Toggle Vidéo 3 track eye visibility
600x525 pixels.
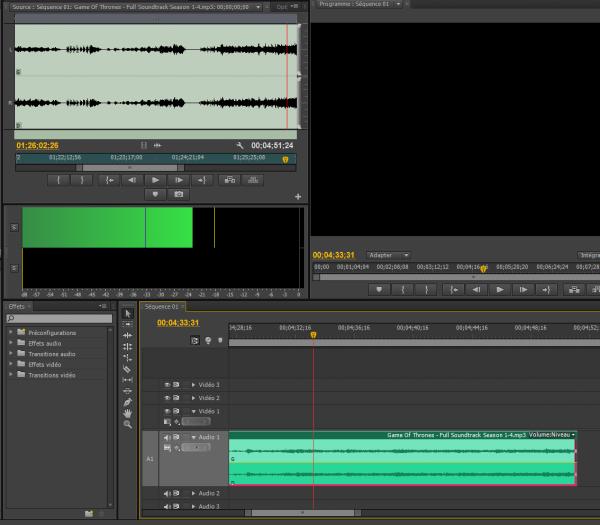(167, 385)
